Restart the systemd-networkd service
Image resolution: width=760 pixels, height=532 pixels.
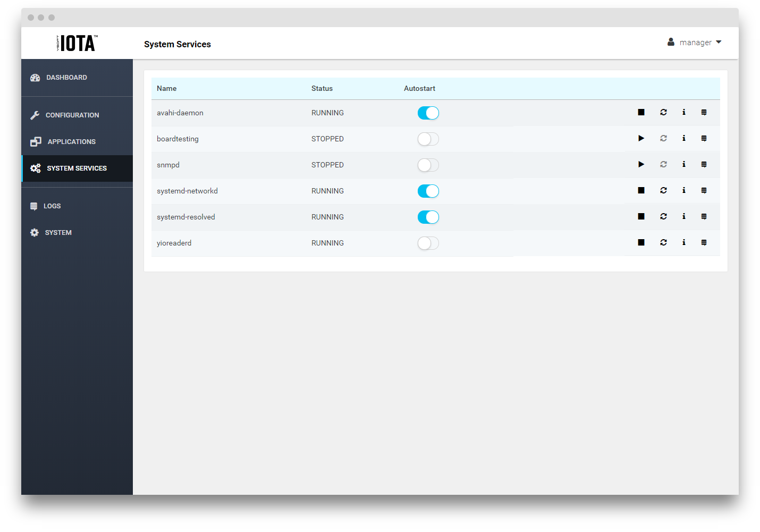[663, 190]
